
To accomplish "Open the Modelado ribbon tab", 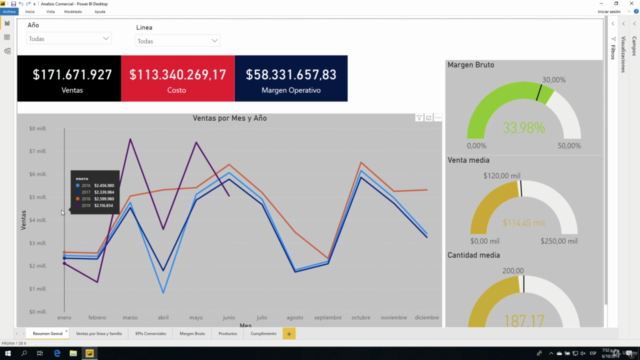I will [73, 11].
